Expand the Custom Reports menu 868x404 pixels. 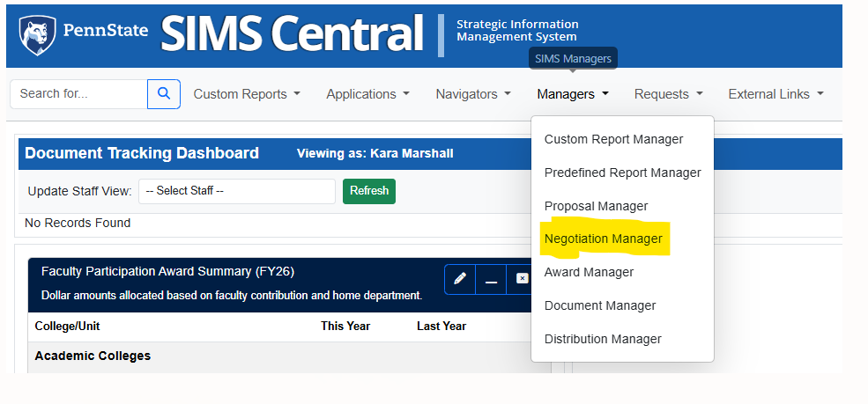pos(247,94)
